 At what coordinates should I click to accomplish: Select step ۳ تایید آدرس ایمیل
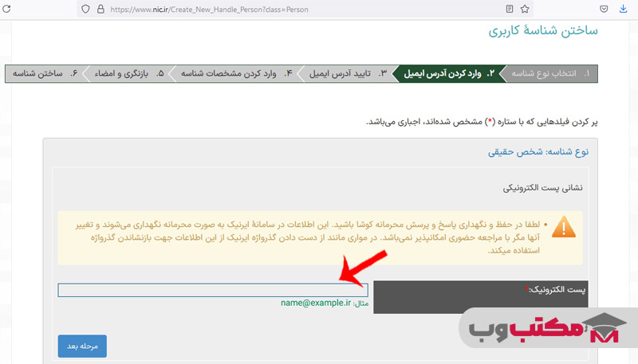[x=348, y=73]
